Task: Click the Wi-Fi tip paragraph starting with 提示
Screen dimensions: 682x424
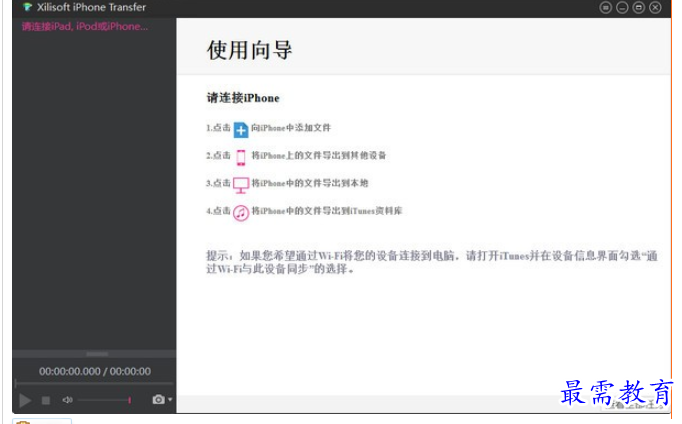Action: pyautogui.click(x=431, y=262)
